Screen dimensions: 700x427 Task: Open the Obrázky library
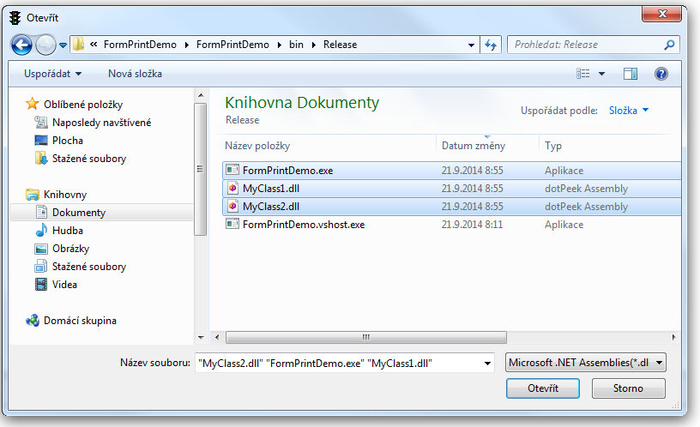tap(71, 248)
